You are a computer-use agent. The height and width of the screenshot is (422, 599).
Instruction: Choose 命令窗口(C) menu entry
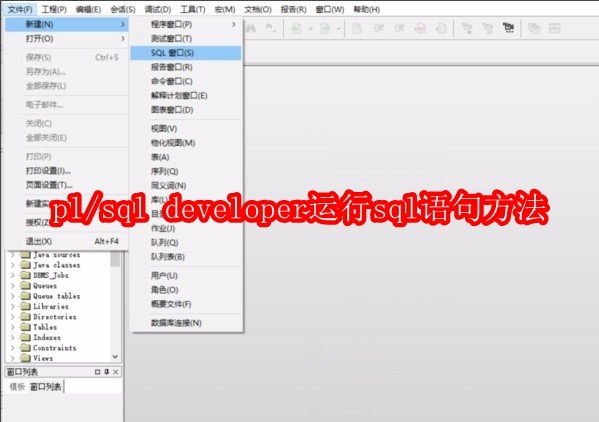[x=186, y=81]
